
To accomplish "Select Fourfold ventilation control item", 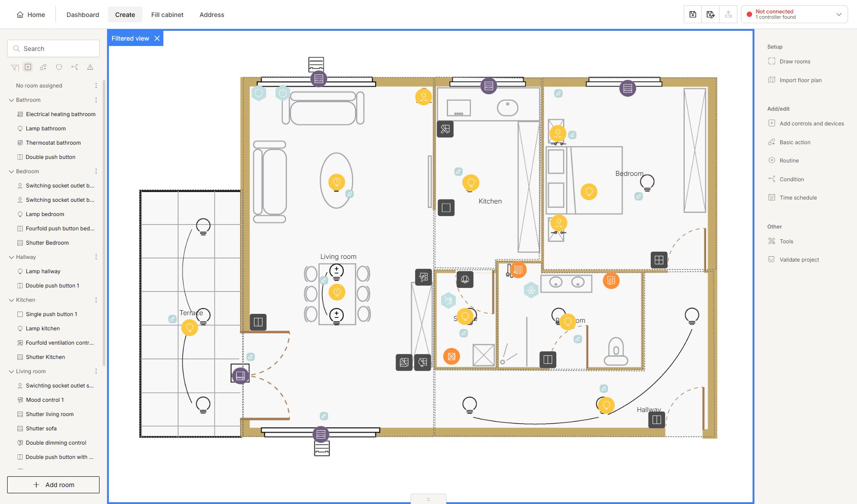I will (x=56, y=343).
